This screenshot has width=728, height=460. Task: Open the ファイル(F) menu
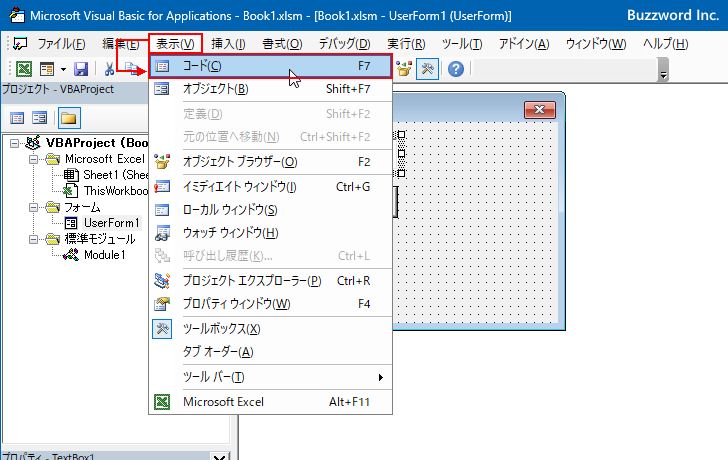(x=61, y=44)
